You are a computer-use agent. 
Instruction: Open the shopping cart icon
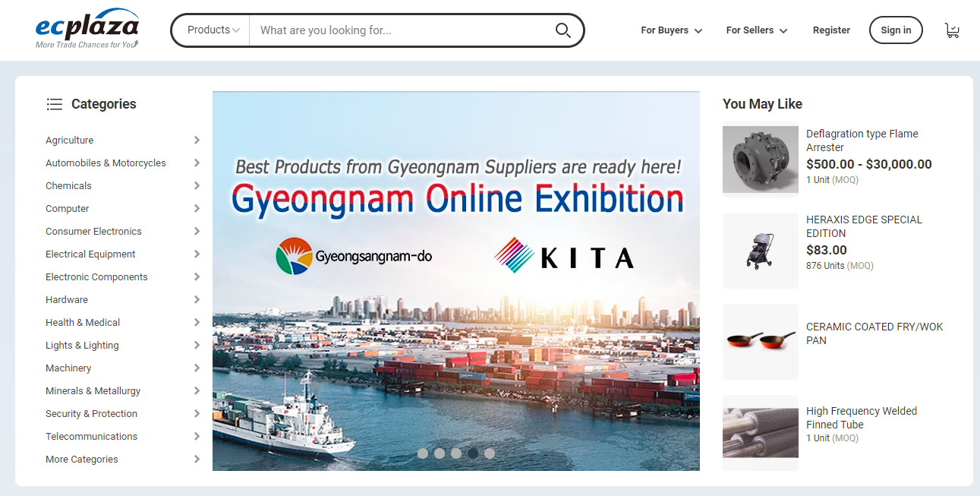tap(952, 30)
